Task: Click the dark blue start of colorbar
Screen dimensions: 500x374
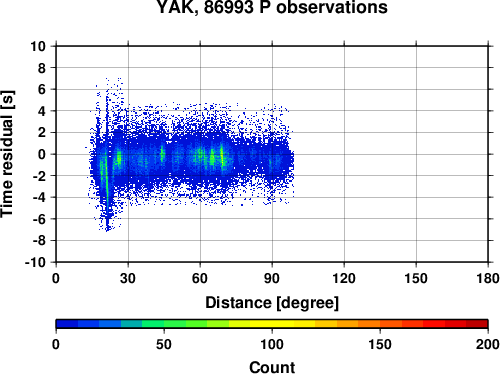Action: click(67, 324)
